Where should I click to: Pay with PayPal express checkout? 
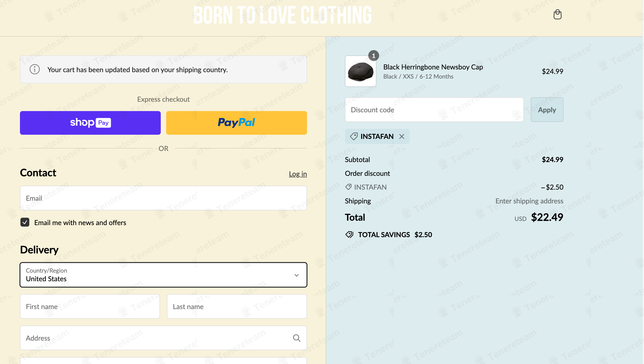click(x=236, y=123)
